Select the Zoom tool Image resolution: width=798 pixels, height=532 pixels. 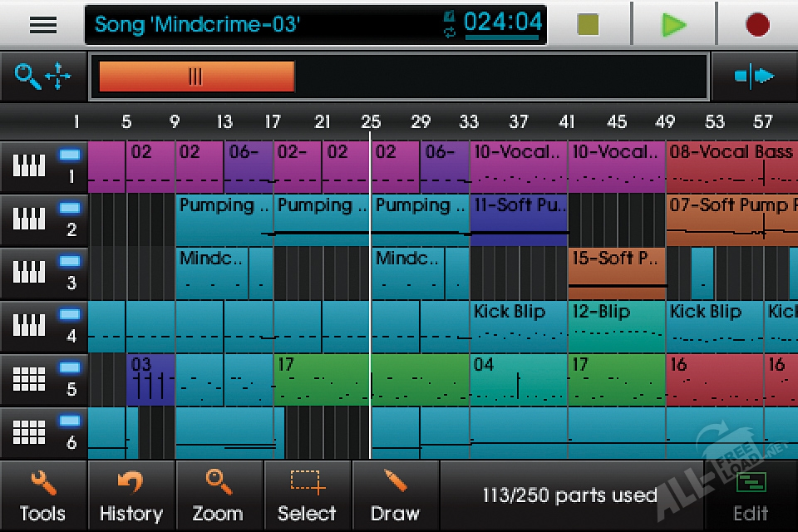click(219, 496)
